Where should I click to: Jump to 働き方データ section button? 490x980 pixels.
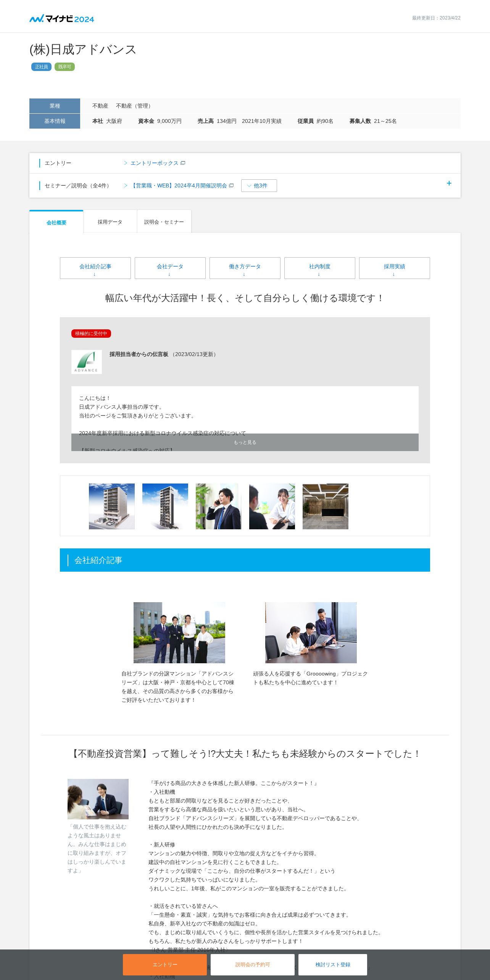click(x=245, y=268)
